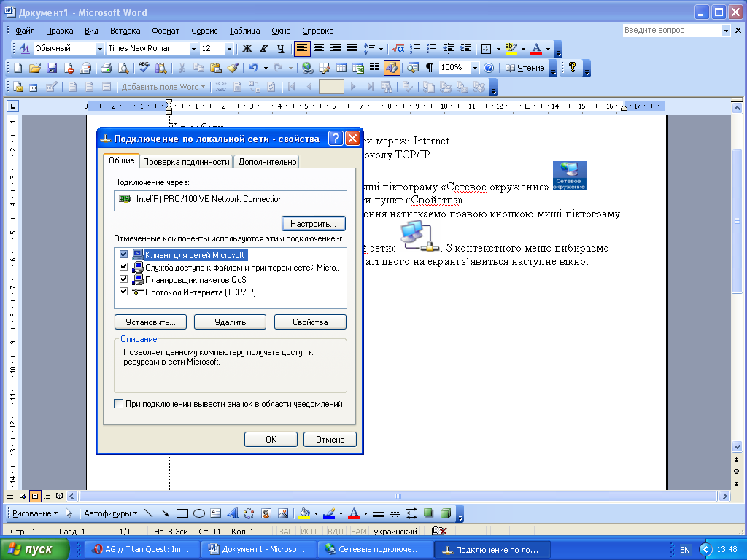Open font size dropdown showing 12
The image size is (747, 560).
(229, 49)
